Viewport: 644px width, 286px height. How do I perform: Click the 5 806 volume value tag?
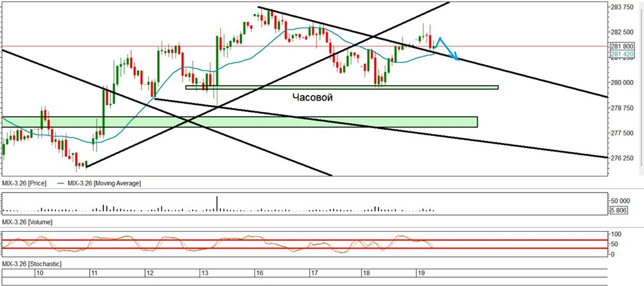[618, 210]
